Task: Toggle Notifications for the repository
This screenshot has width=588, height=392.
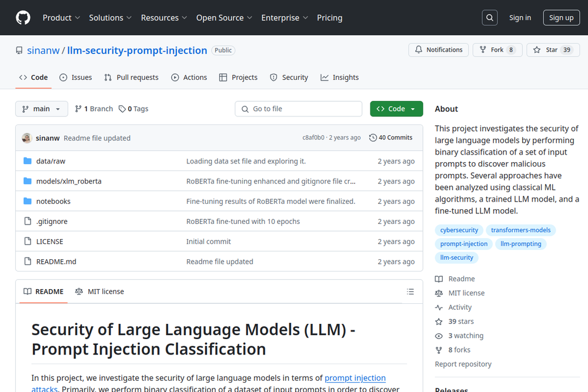Action: [x=439, y=50]
